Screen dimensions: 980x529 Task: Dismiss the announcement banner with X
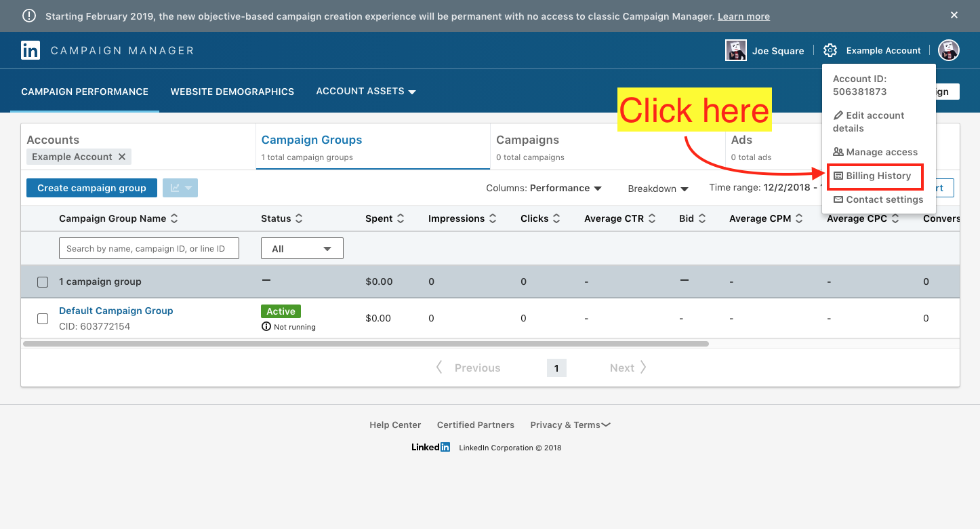pos(954,15)
